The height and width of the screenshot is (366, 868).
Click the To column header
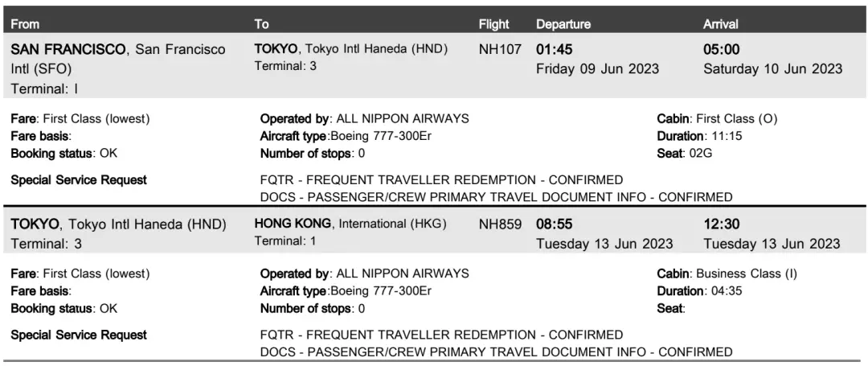[x=261, y=24]
